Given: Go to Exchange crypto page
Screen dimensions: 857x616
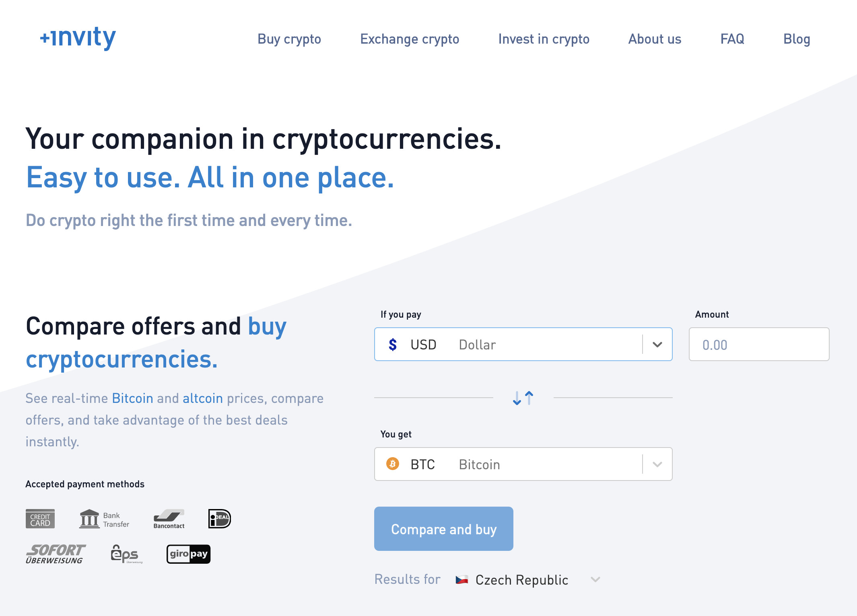Looking at the screenshot, I should pos(410,39).
